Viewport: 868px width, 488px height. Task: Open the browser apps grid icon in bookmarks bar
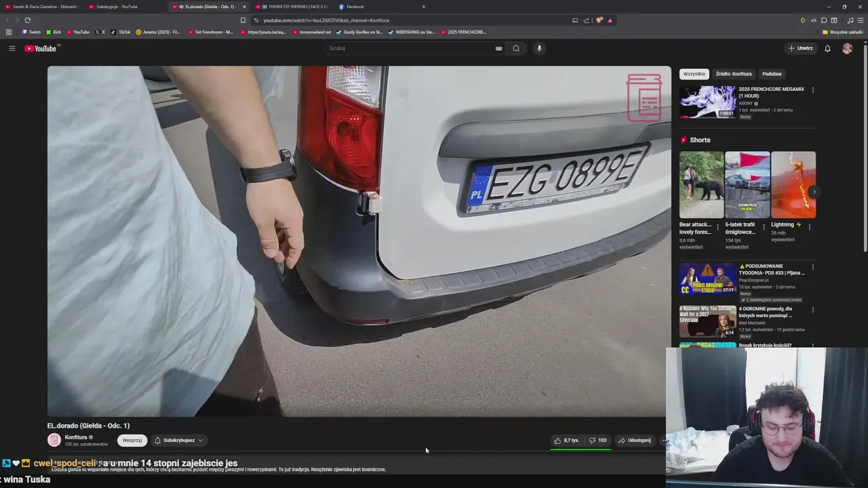point(8,32)
